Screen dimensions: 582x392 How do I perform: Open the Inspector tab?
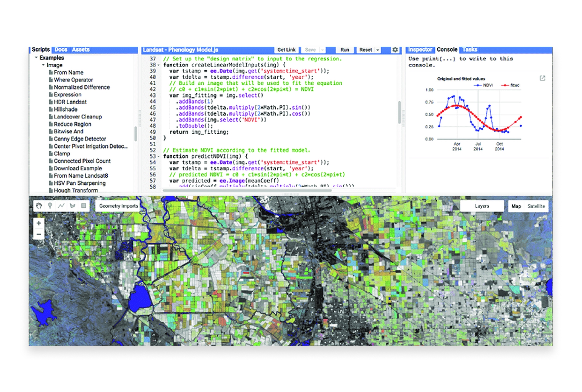[x=420, y=50]
